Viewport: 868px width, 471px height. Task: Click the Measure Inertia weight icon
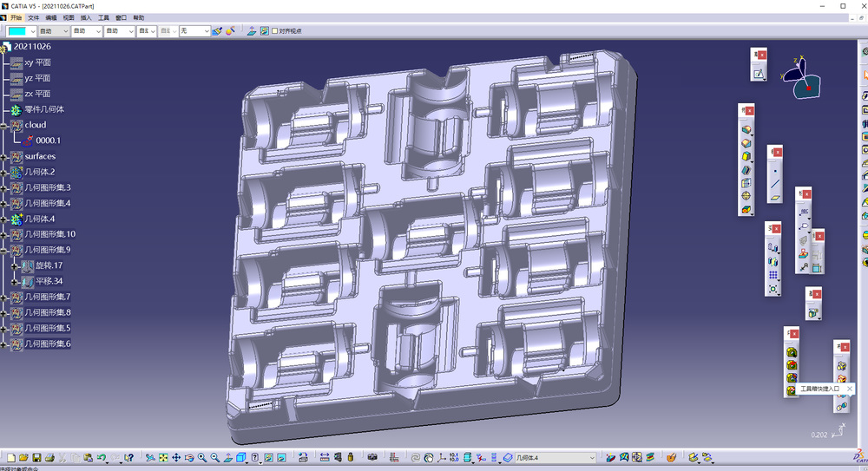point(351,458)
